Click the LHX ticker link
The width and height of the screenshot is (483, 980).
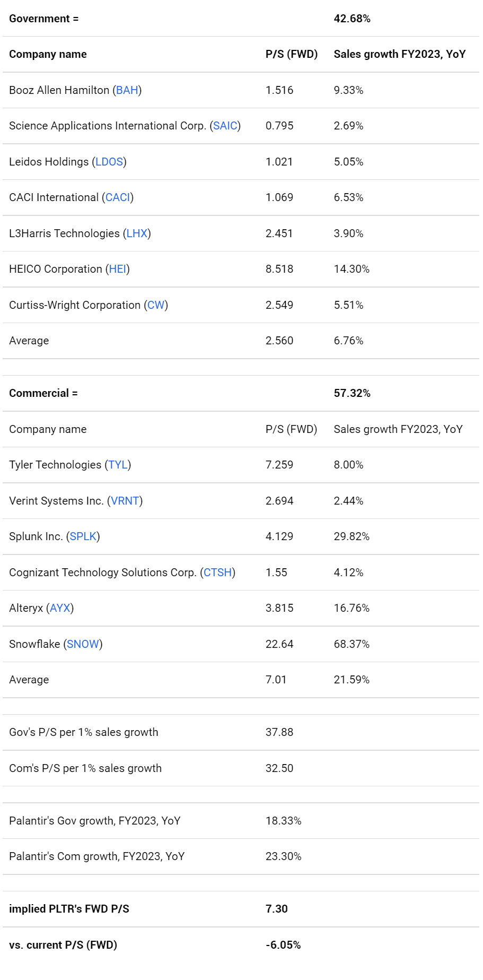point(137,233)
